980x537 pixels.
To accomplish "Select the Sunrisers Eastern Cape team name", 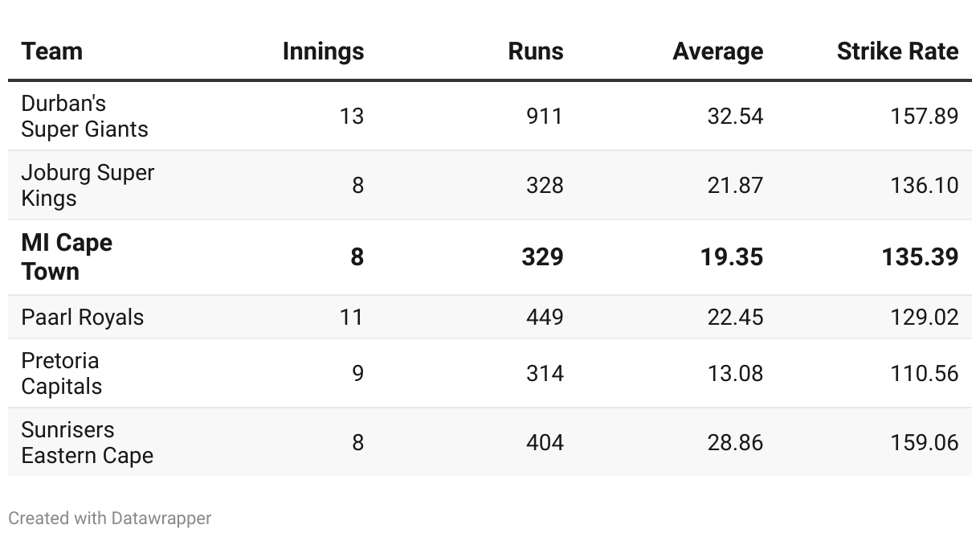I will (87, 443).
